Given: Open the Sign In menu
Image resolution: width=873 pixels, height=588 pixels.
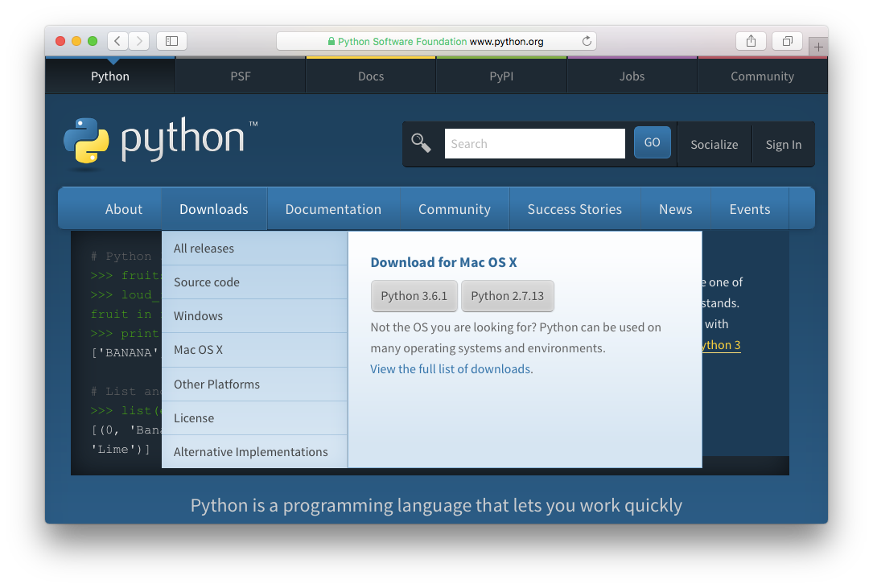Looking at the screenshot, I should pos(784,145).
